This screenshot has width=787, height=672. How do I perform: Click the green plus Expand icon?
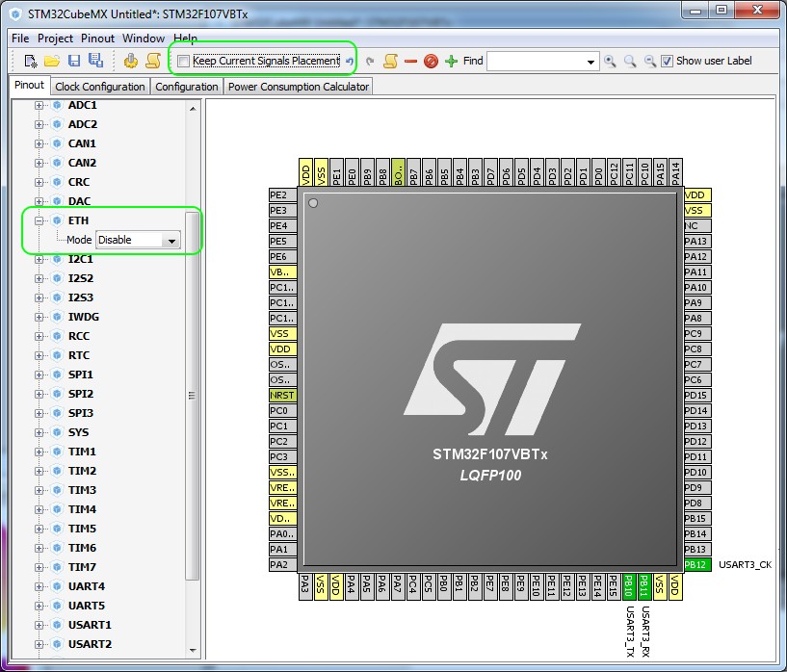tap(451, 62)
